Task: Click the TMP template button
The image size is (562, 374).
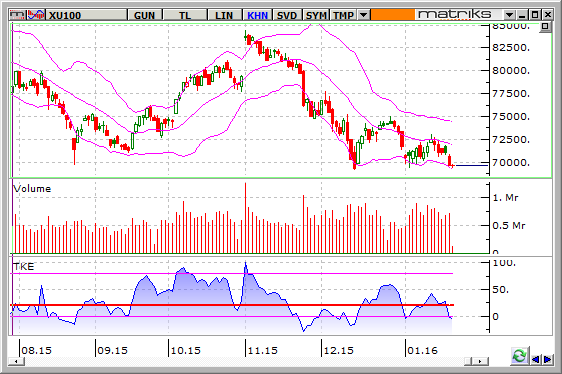Action: (x=343, y=15)
